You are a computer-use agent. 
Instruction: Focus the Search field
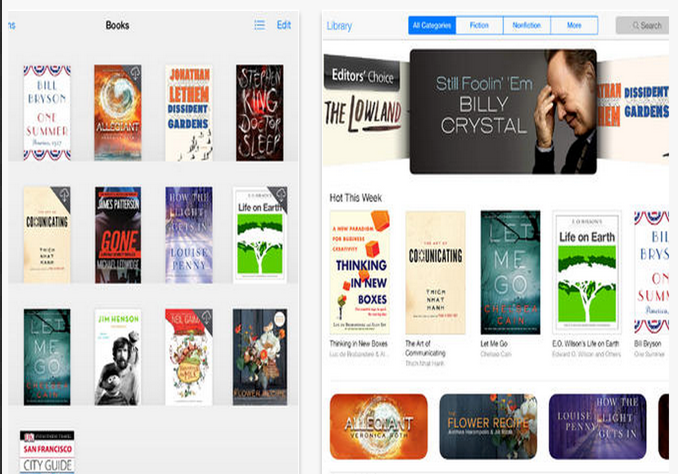pos(643,26)
